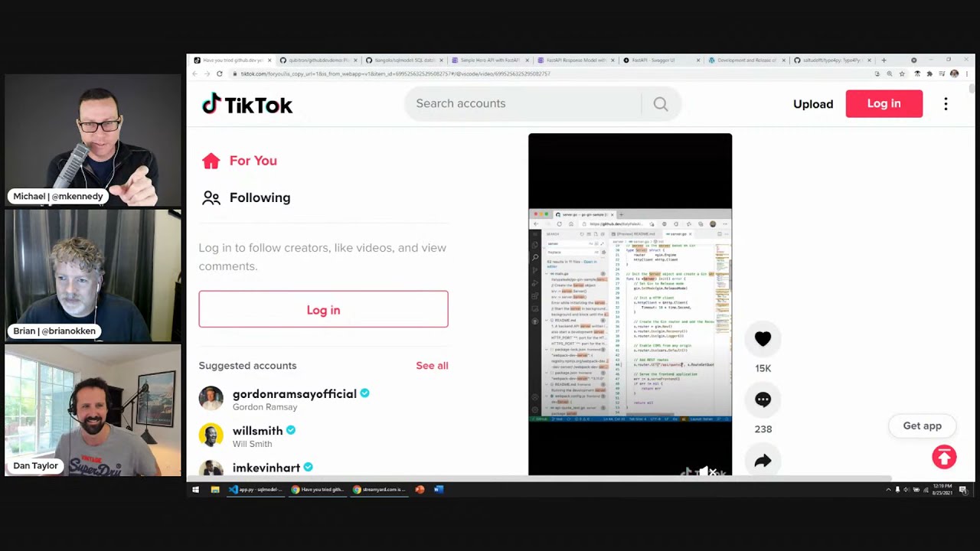Click the browser address bar URL
The width and height of the screenshot is (980, 551).
pyautogui.click(x=395, y=74)
